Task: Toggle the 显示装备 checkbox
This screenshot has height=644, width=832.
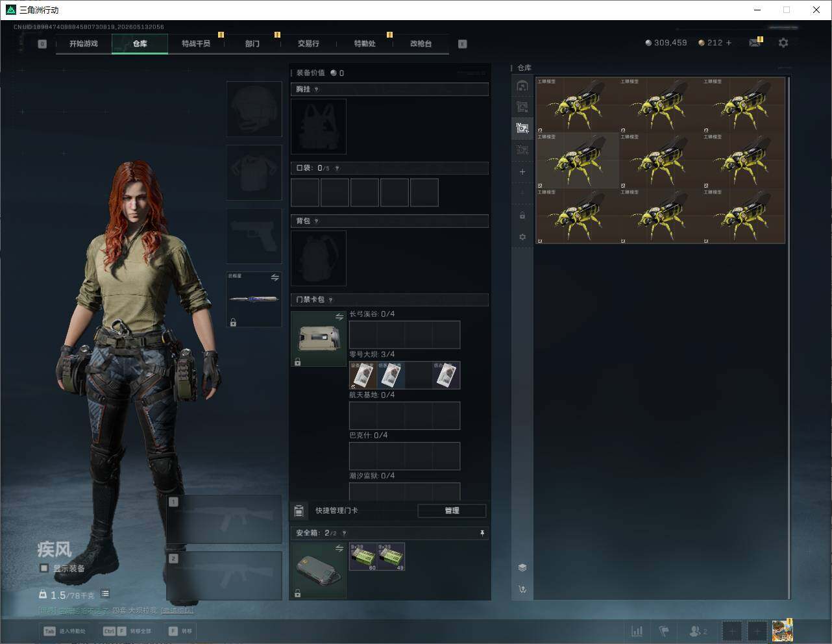Action: click(44, 568)
